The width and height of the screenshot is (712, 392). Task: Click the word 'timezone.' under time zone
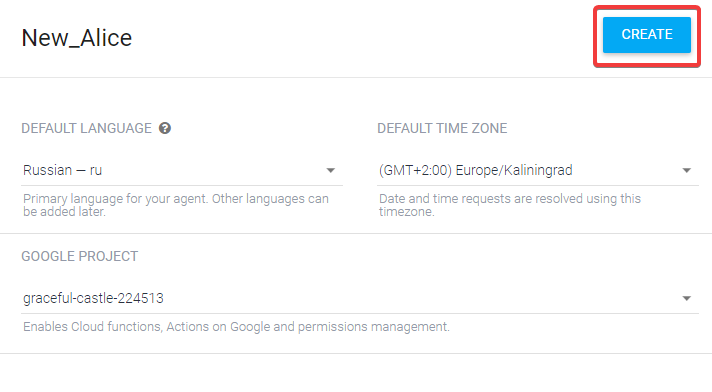407,212
